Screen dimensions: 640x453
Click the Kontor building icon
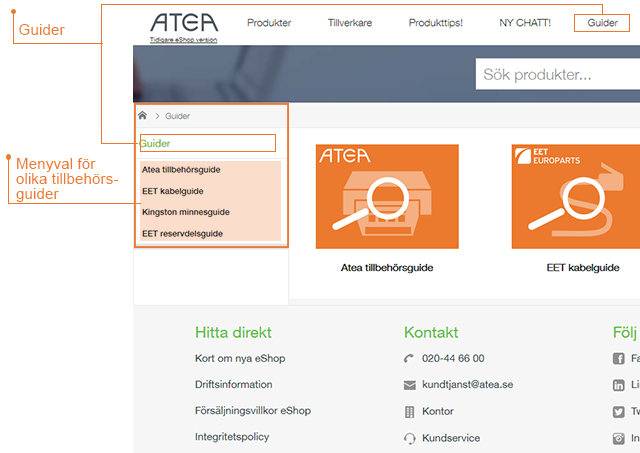point(409,411)
